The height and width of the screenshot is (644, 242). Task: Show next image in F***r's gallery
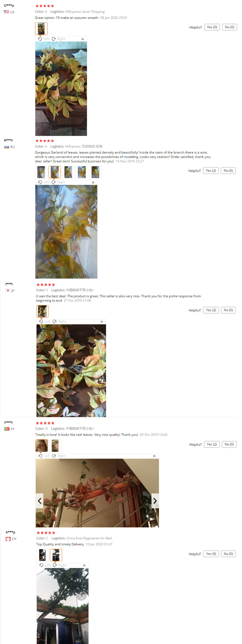[x=155, y=501]
